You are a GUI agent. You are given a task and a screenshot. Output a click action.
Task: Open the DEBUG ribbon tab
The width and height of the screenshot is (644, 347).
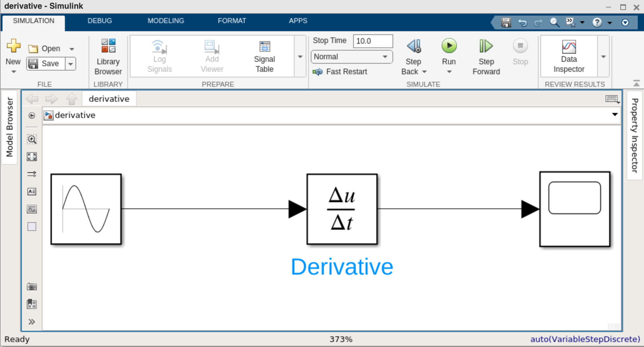(100, 21)
